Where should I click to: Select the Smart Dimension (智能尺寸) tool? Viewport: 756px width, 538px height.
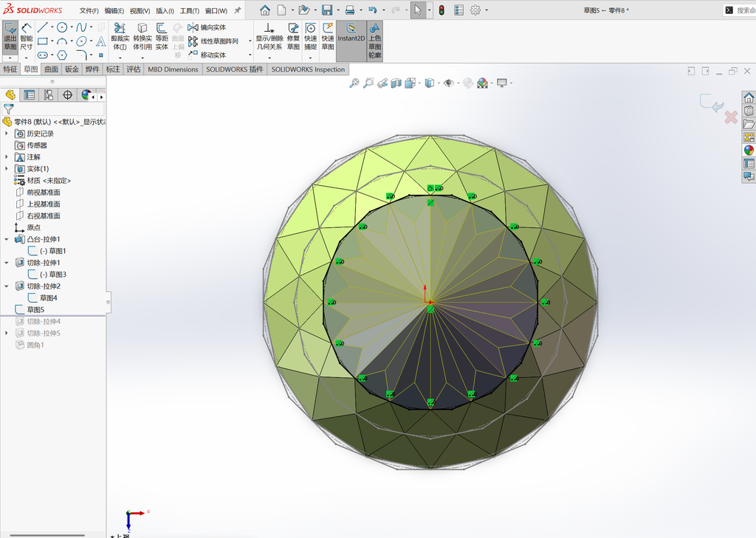coord(27,37)
